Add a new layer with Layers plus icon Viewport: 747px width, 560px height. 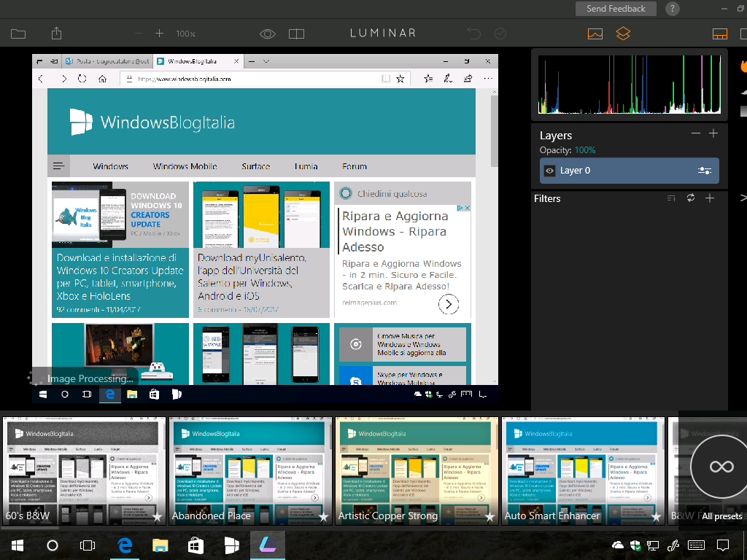coord(713,133)
